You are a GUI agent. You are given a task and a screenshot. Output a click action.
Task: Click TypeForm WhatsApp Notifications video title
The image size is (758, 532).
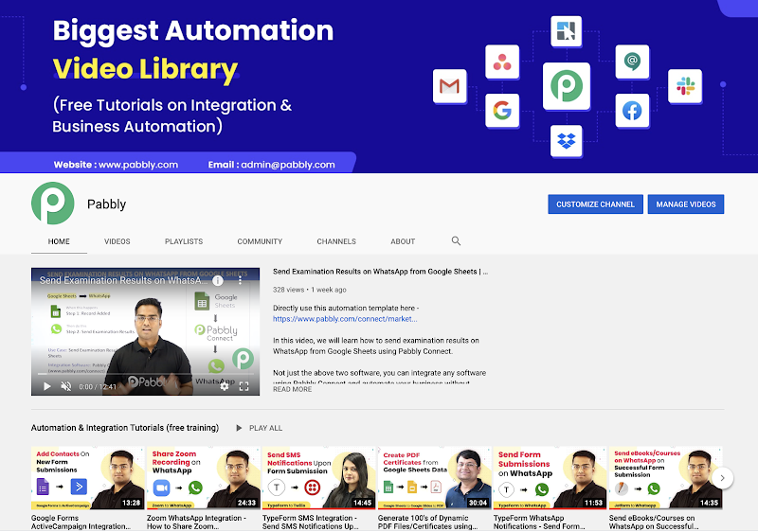pyautogui.click(x=539, y=522)
